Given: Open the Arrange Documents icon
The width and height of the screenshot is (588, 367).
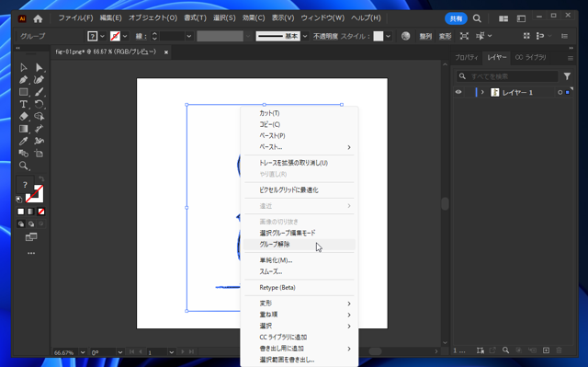Looking at the screenshot, I should (x=503, y=18).
